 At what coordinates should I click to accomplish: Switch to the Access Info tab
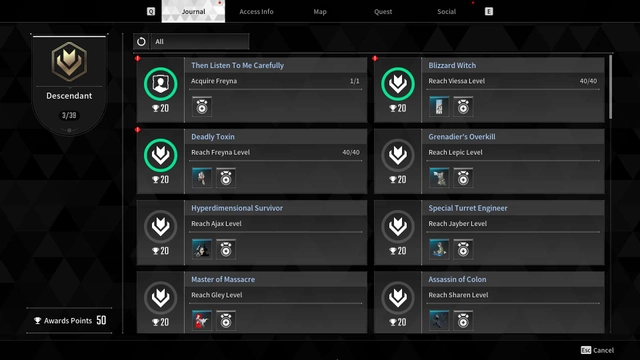256,11
